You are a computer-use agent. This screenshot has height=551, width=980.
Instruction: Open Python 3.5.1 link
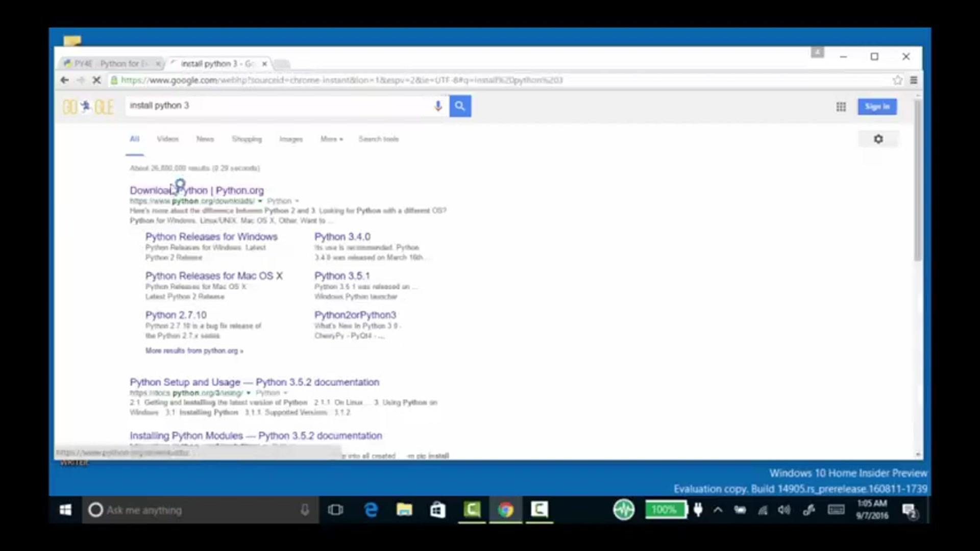[342, 275]
